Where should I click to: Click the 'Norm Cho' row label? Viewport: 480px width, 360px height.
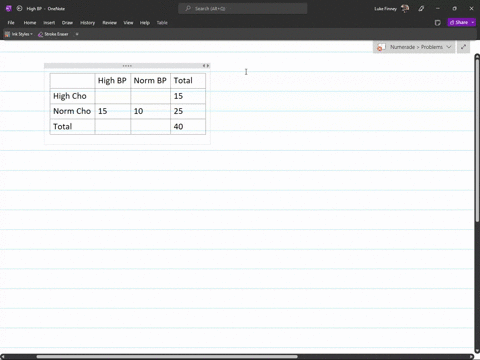72,111
